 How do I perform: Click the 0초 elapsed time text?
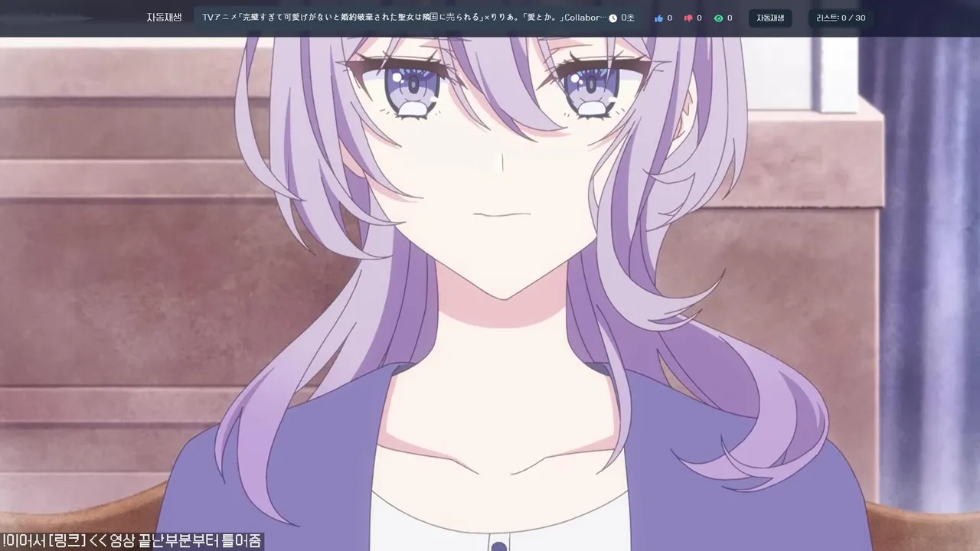628,18
